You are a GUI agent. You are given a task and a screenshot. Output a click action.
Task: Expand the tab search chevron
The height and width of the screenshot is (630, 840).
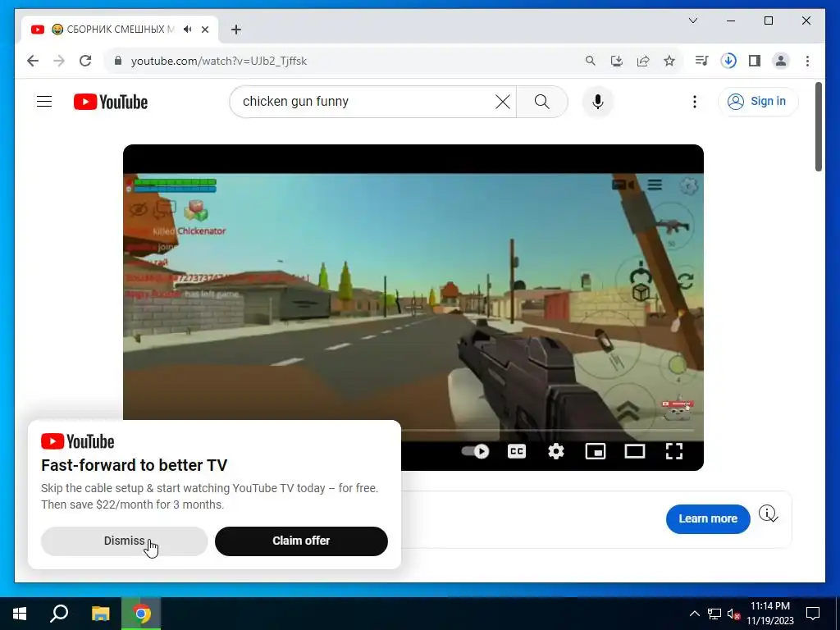click(692, 21)
